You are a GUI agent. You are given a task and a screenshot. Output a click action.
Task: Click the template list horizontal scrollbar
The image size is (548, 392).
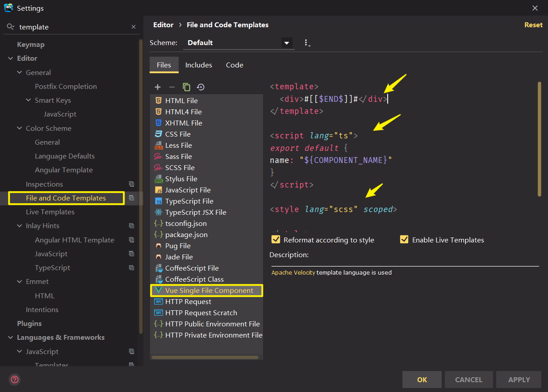click(x=205, y=357)
